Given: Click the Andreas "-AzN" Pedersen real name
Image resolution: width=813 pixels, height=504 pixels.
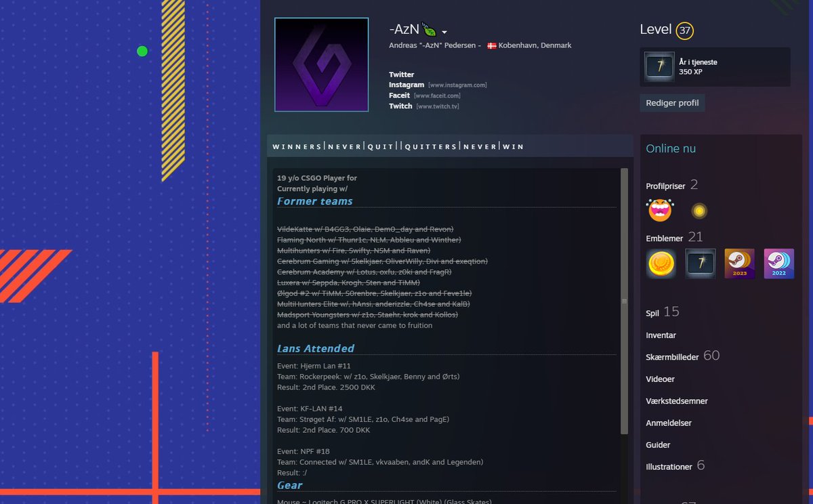Looking at the screenshot, I should (432, 45).
